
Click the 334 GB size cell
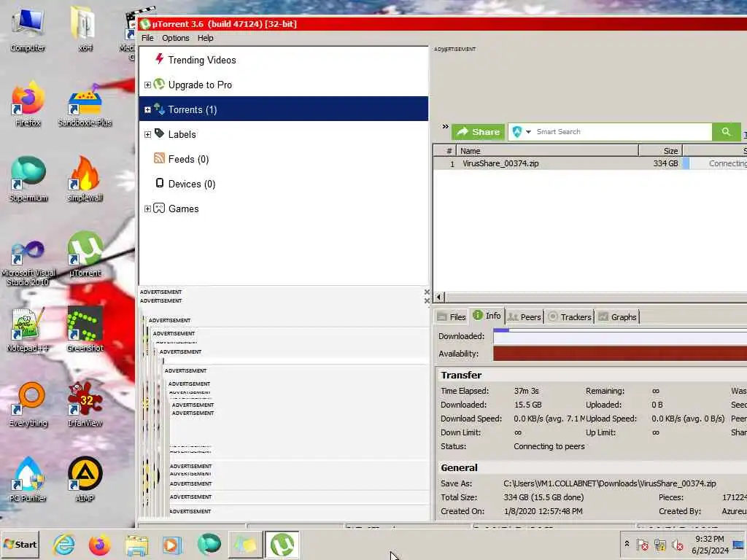pyautogui.click(x=665, y=163)
